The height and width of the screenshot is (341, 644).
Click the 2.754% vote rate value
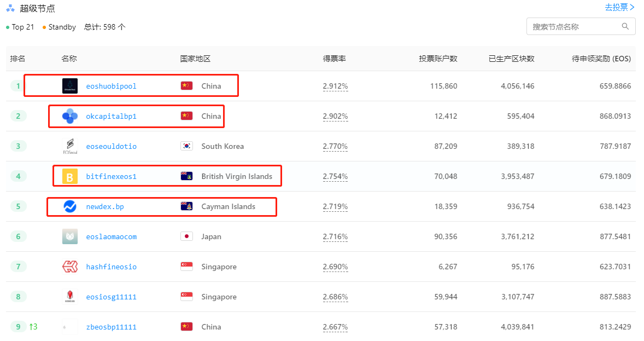(x=335, y=176)
